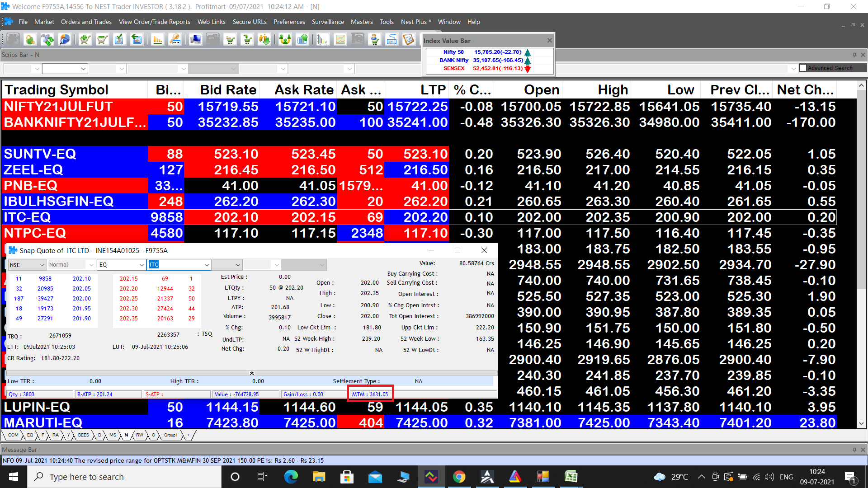Click the computer monitors toolbar icon
Screen dimensions: 868x488
pos(196,40)
